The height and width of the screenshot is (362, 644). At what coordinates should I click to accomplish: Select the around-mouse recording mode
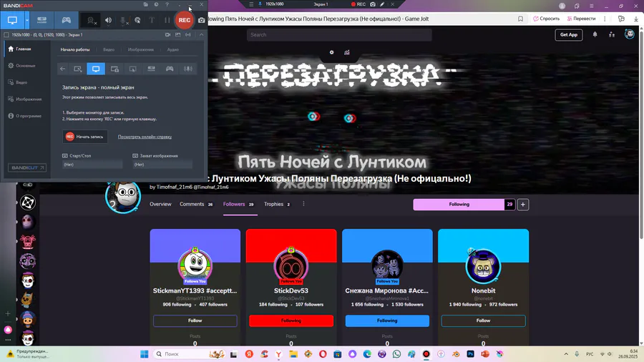point(132,69)
